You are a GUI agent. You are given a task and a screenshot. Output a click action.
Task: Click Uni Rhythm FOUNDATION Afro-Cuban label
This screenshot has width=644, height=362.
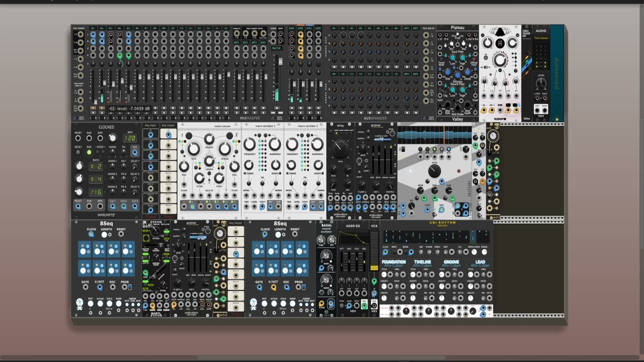[x=393, y=265]
